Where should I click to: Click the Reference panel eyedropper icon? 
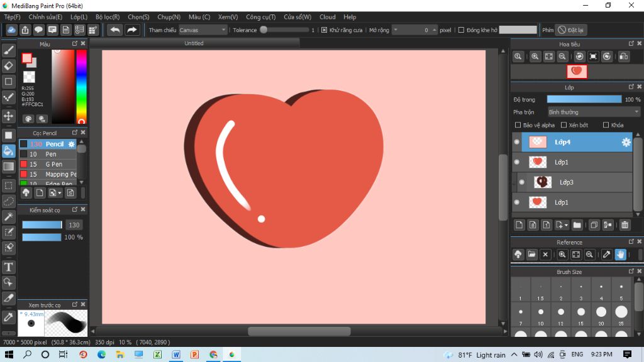click(607, 255)
